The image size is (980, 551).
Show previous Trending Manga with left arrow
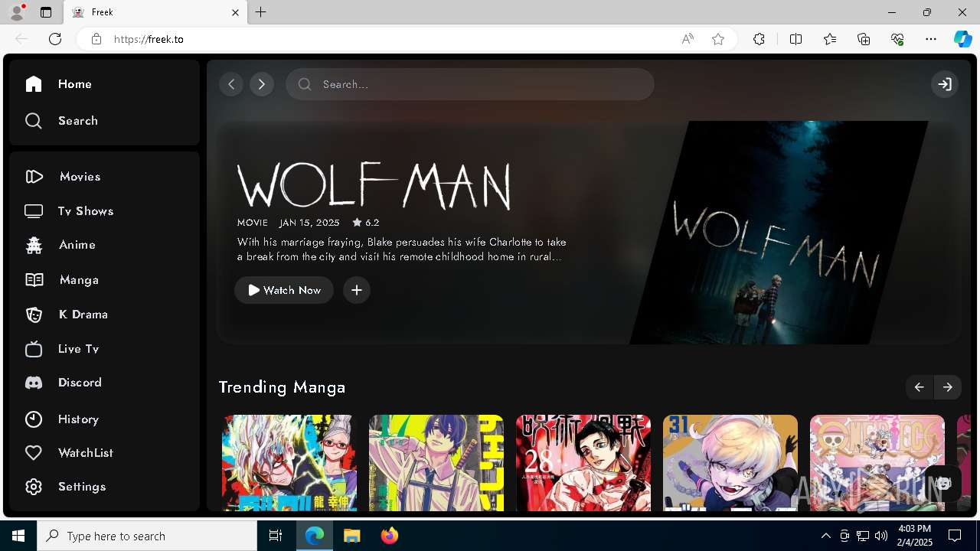point(919,387)
